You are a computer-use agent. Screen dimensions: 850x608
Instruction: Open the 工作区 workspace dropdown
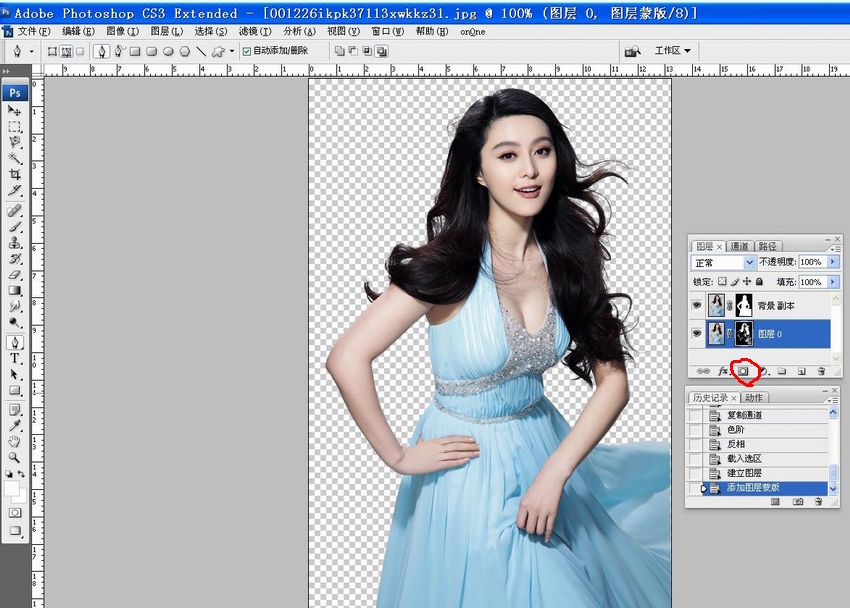click(672, 51)
